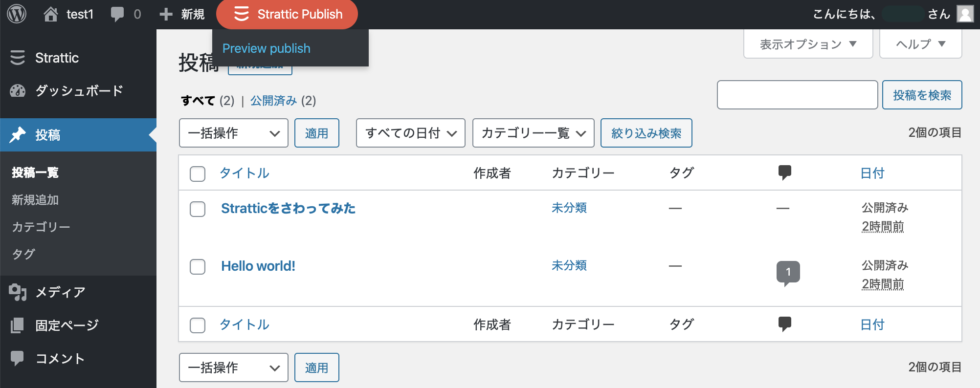Sort by comments column header icon

pos(784,172)
